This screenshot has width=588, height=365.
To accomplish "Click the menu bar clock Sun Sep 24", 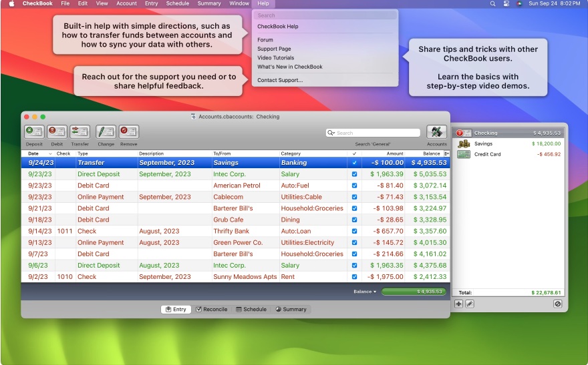I will tap(554, 3).
